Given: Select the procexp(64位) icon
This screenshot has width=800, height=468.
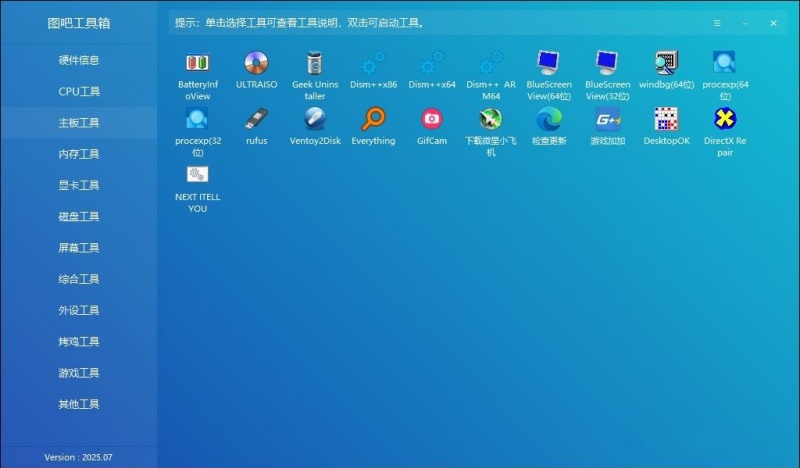Looking at the screenshot, I should click(x=724, y=63).
